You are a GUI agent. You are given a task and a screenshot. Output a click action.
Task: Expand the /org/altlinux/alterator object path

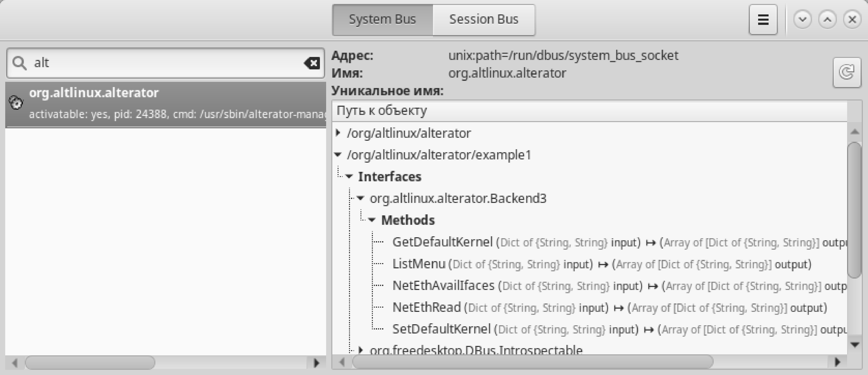point(338,133)
